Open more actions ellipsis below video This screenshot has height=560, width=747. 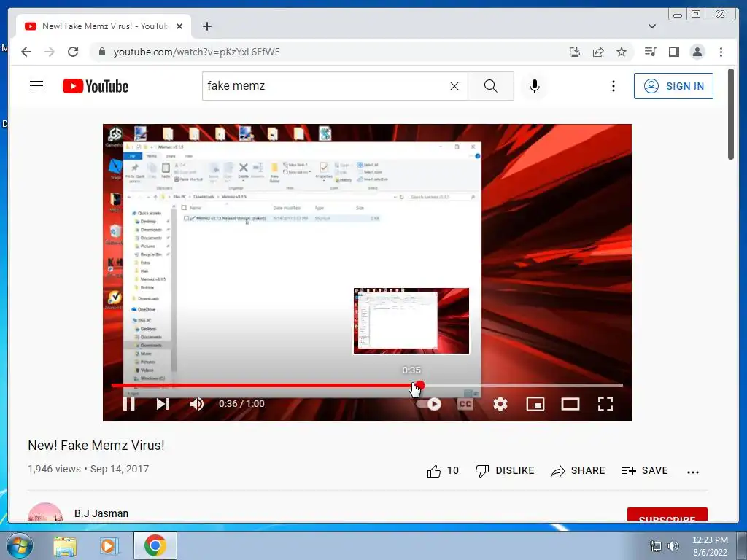point(693,472)
